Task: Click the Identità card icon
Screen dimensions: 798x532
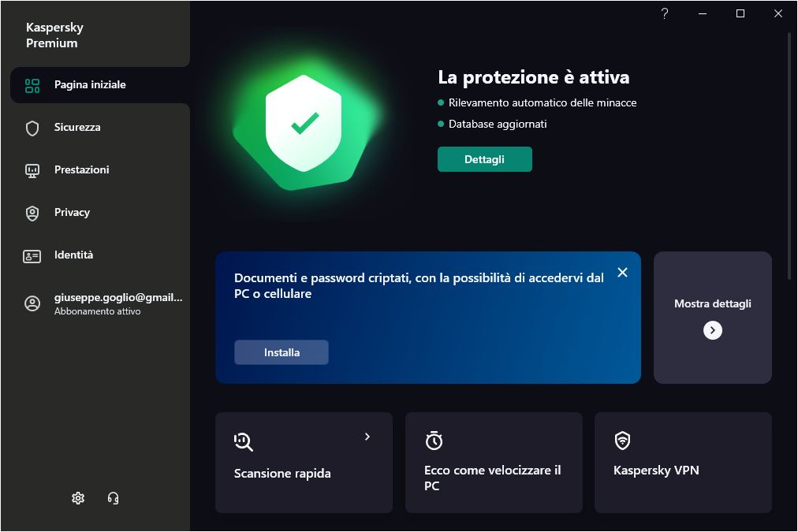Action: click(x=32, y=255)
